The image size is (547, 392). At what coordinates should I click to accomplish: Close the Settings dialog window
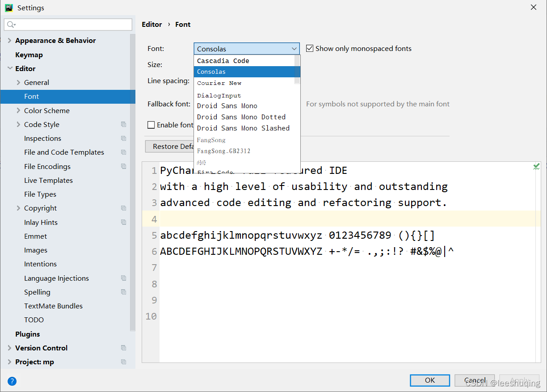pos(534,7)
